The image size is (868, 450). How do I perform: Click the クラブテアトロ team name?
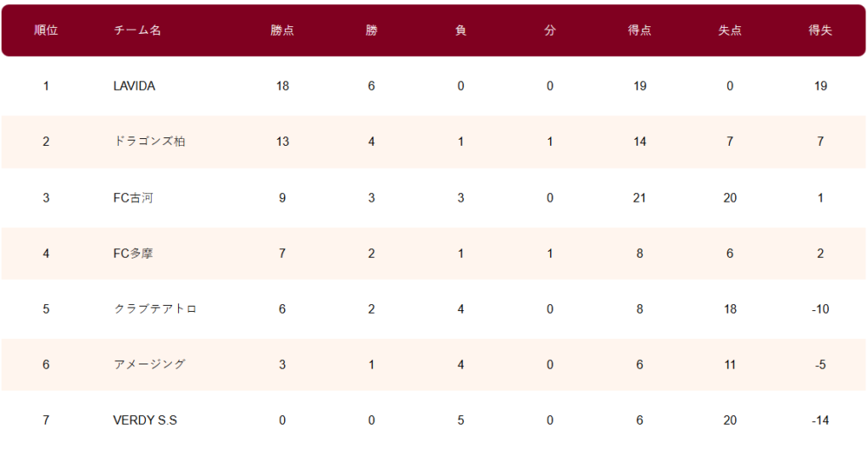(155, 308)
